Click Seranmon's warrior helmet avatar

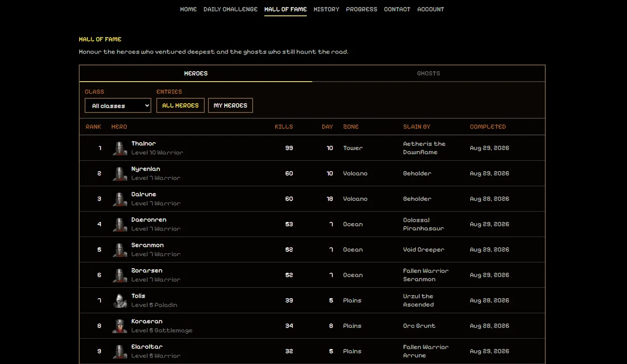pos(120,249)
